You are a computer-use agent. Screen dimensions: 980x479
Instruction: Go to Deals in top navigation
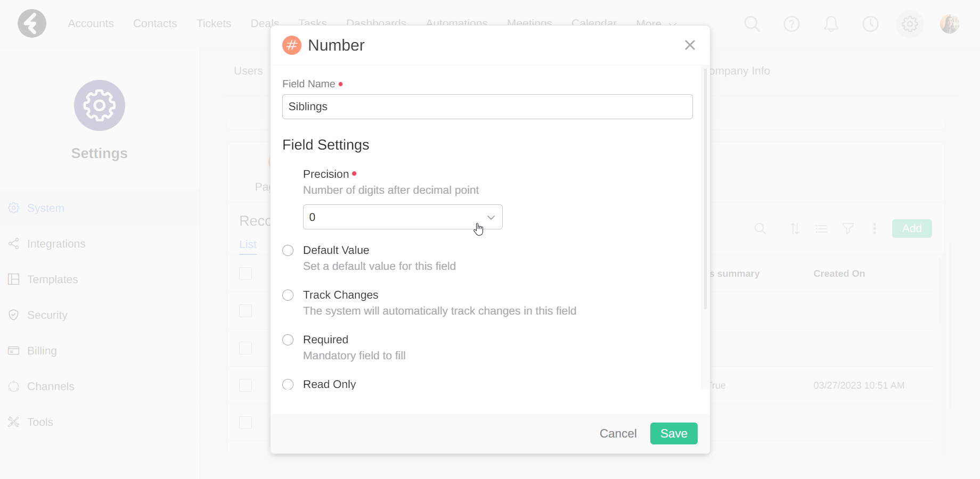click(x=265, y=23)
